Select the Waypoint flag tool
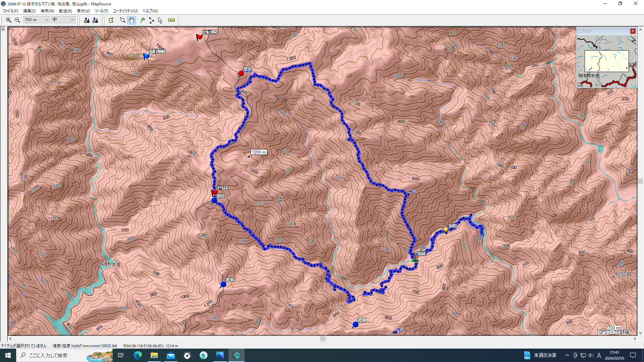This screenshot has width=644, height=362. (143, 20)
